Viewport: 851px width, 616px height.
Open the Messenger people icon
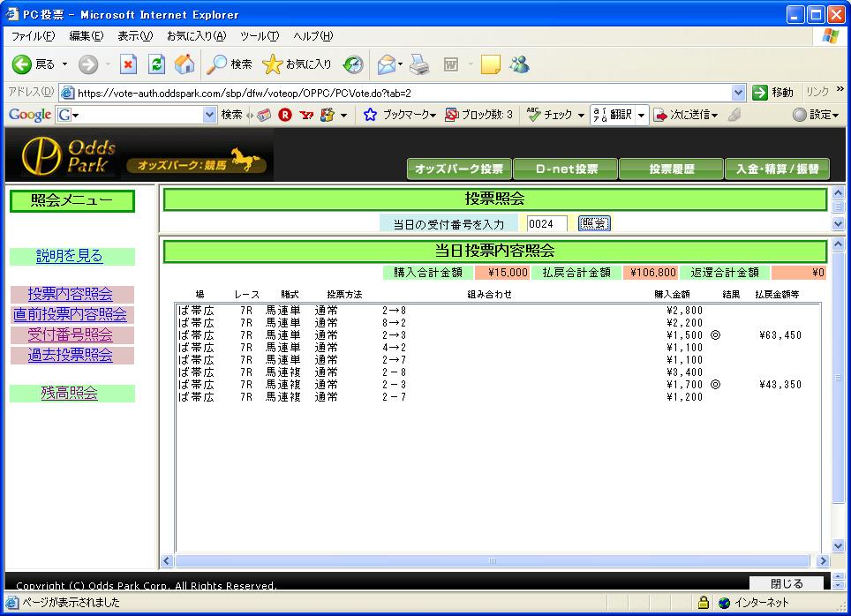point(519,64)
